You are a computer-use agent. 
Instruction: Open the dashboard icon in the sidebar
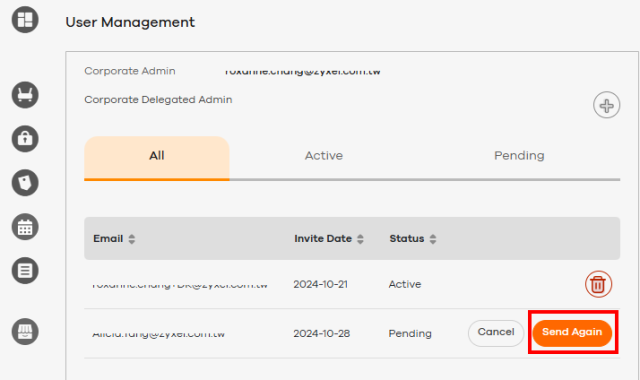[25, 19]
